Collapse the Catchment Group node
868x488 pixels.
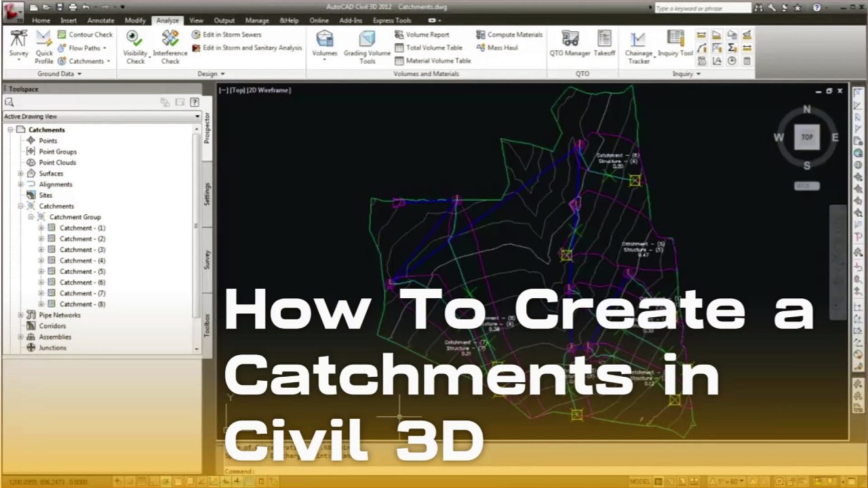click(x=31, y=217)
